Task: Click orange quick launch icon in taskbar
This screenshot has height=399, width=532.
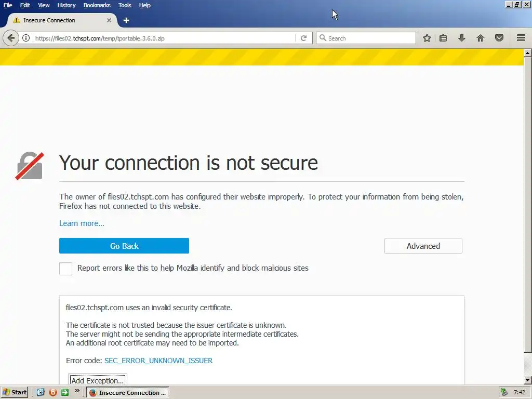Action: [x=52, y=392]
